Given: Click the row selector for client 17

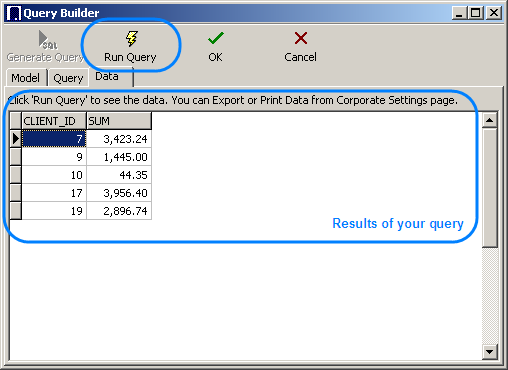Looking at the screenshot, I should click(16, 193).
